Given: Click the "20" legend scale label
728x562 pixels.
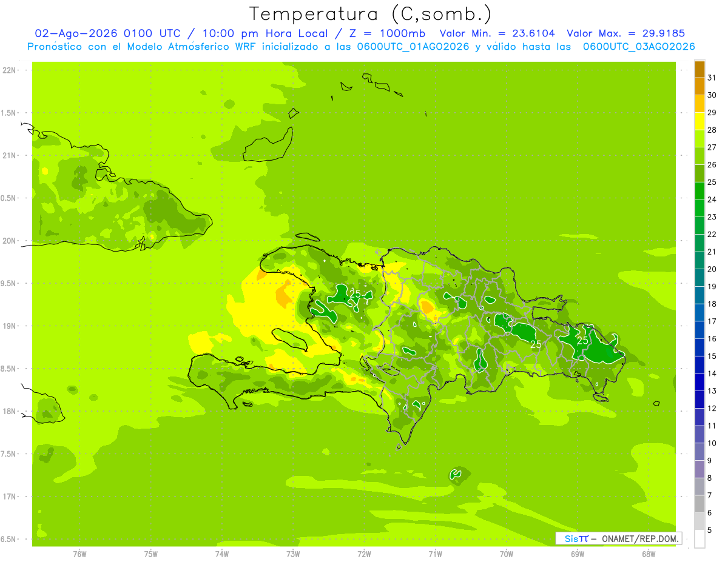Looking at the screenshot, I should pos(712,269).
